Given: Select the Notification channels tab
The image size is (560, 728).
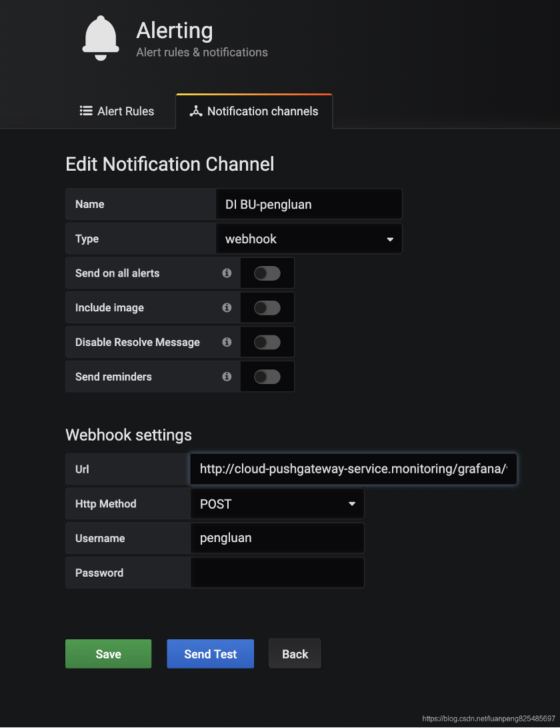Looking at the screenshot, I should [x=254, y=111].
